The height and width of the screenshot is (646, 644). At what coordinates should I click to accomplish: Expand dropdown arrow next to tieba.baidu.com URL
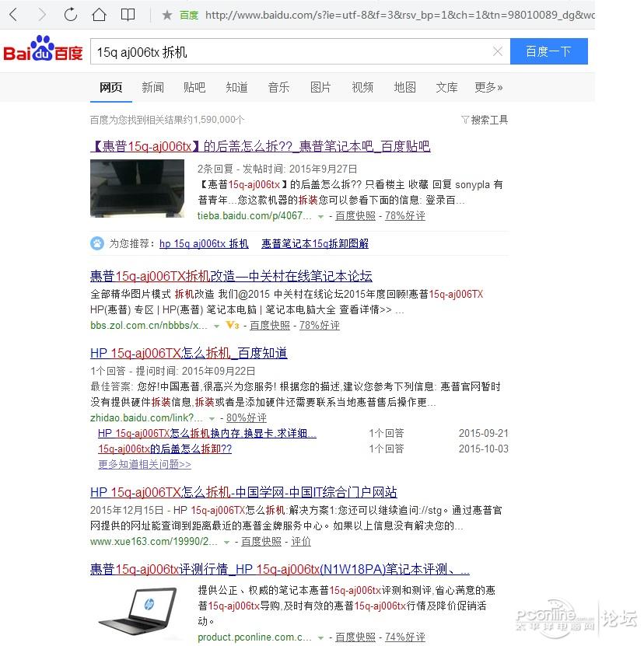click(x=320, y=217)
